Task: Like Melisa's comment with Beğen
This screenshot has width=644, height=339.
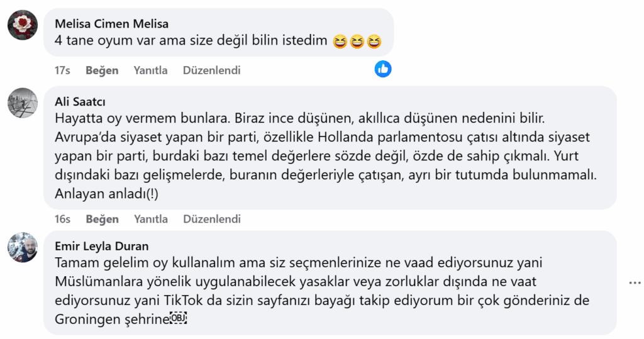Action: (x=102, y=70)
